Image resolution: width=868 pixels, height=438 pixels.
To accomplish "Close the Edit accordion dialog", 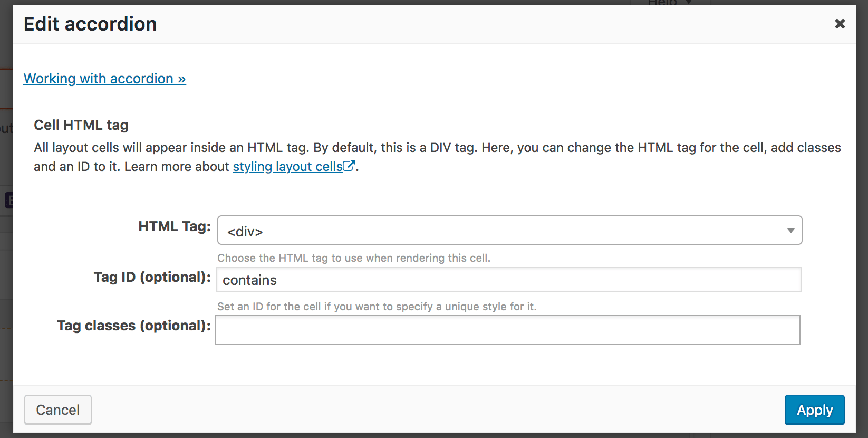I will point(840,24).
